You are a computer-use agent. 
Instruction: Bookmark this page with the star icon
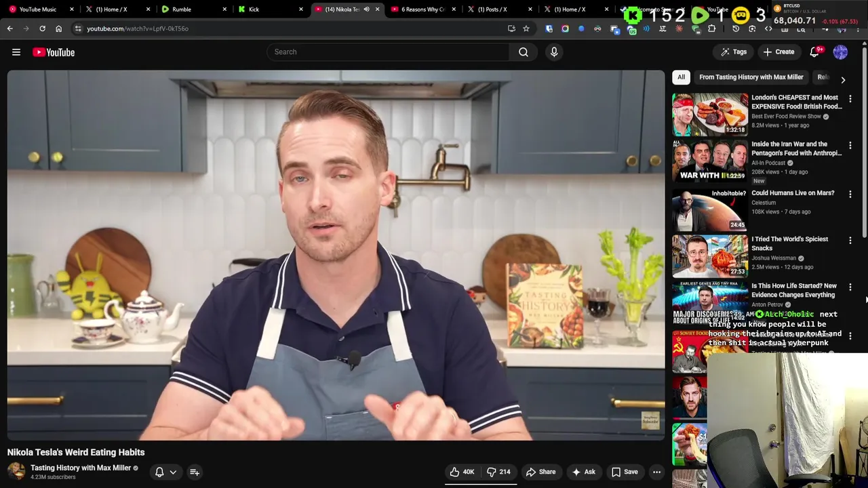coord(526,28)
